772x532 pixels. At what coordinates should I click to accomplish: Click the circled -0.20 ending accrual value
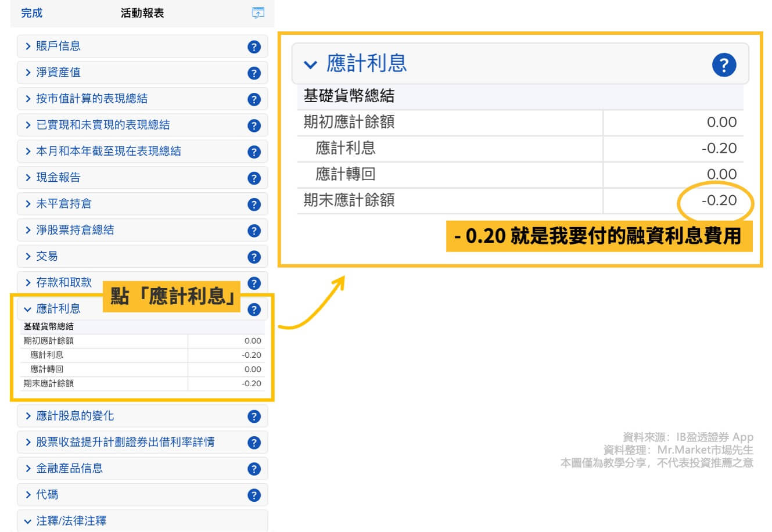pyautogui.click(x=719, y=201)
